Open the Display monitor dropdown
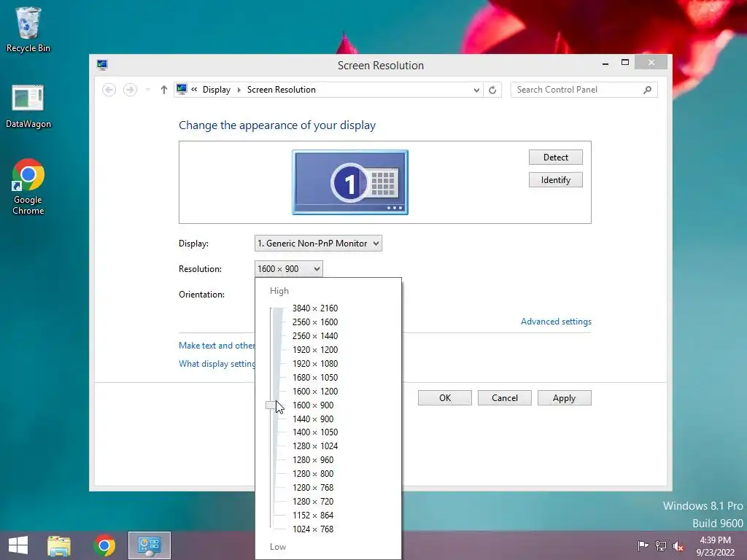Screen dimensions: 747x560 pyautogui.click(x=318, y=244)
